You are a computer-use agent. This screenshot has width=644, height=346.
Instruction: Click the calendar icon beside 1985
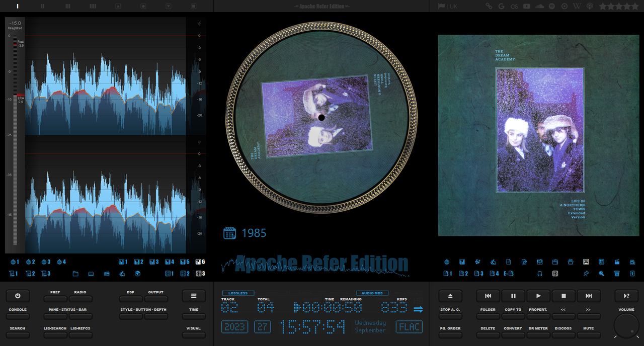tap(230, 233)
